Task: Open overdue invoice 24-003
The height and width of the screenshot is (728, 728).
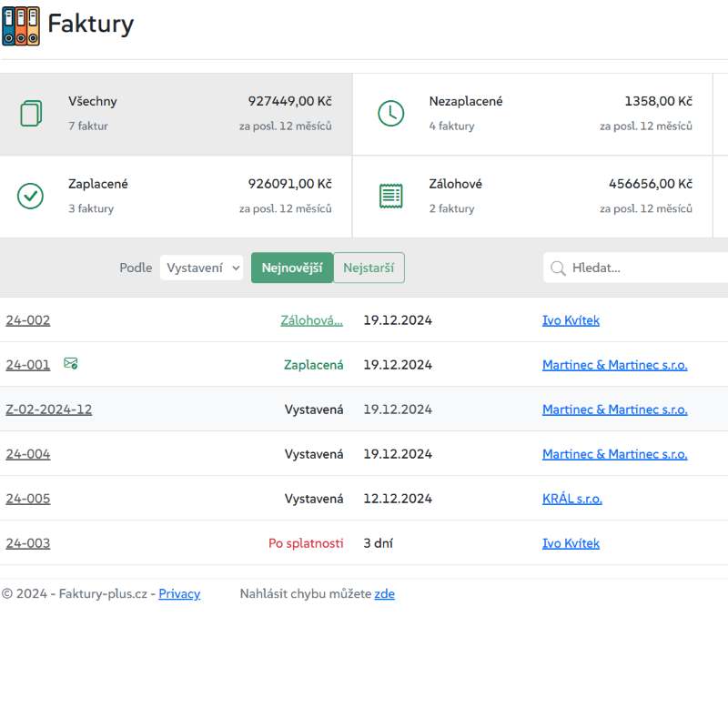Action: pyautogui.click(x=28, y=543)
